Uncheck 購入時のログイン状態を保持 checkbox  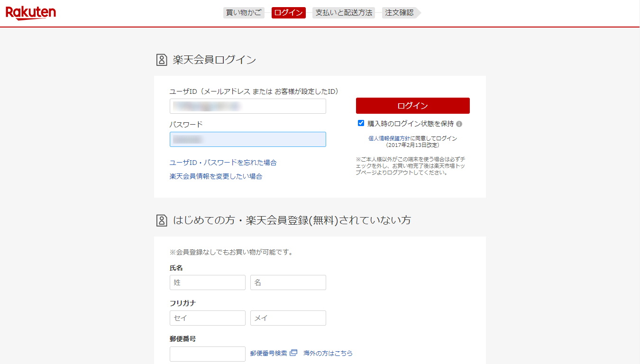click(x=361, y=123)
